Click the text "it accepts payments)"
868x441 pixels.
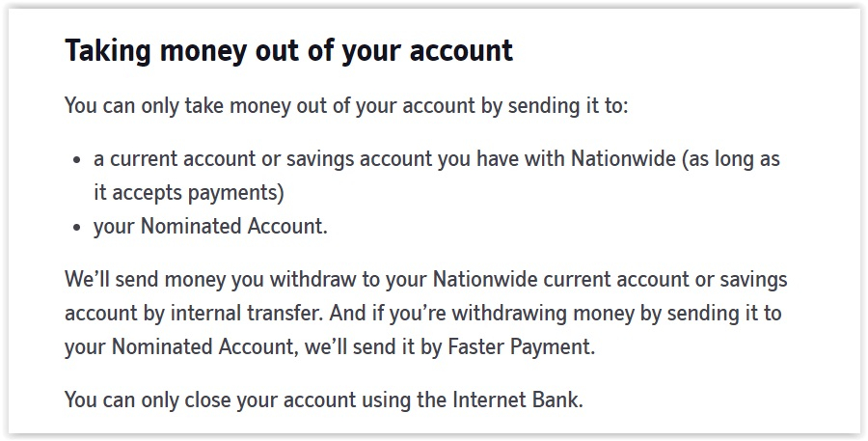[x=189, y=193]
